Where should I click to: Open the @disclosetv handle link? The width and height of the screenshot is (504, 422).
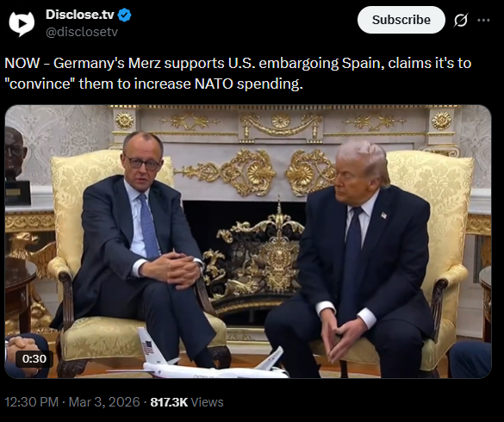[82, 32]
